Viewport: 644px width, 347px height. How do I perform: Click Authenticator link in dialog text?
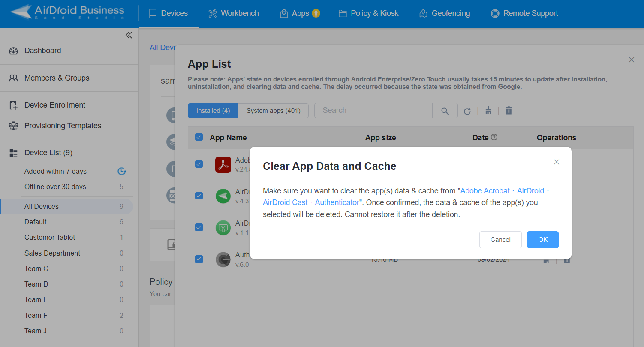tap(337, 202)
